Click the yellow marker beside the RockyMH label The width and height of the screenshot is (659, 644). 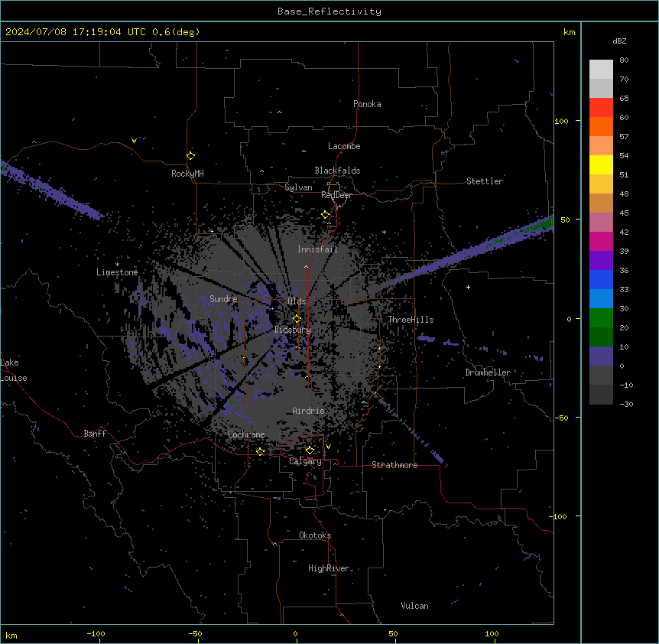click(x=190, y=156)
